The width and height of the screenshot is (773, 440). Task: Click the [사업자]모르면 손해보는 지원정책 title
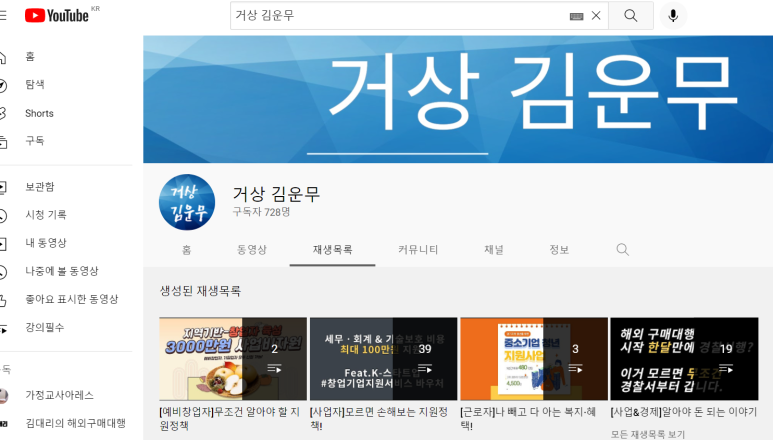point(379,418)
